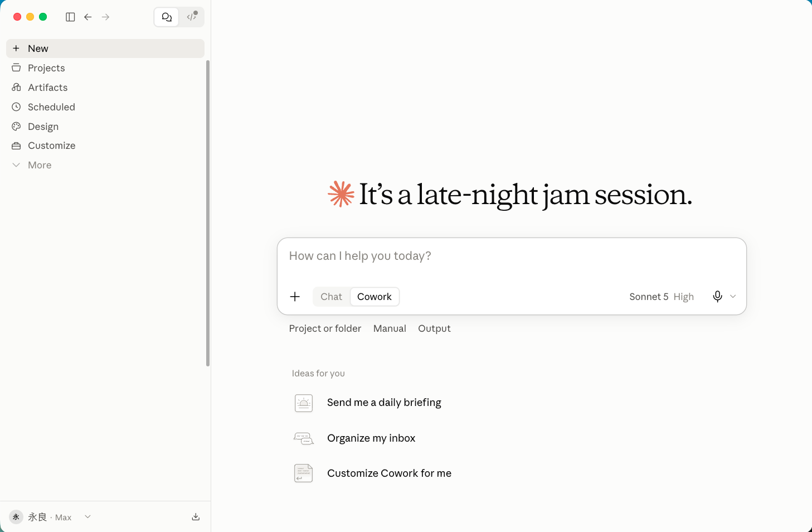Screen dimensions: 812x532
Task: Click the inbox speech bubbles icon
Action: click(304, 438)
